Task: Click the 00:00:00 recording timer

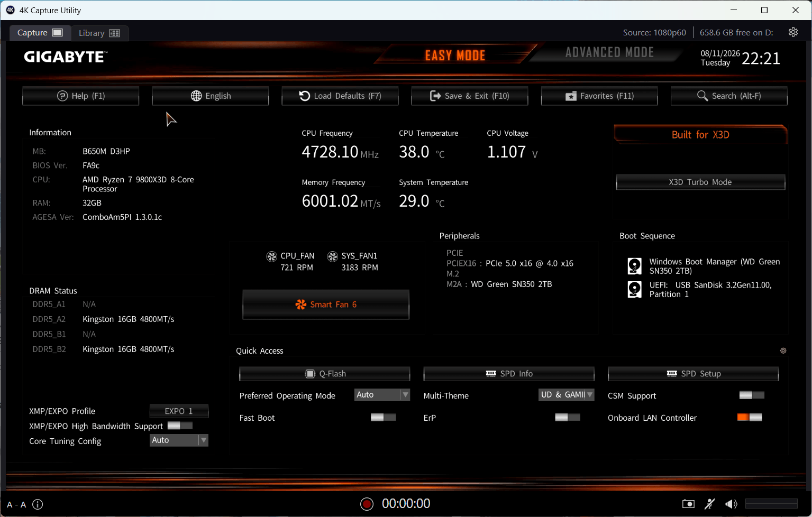Action: click(x=406, y=504)
